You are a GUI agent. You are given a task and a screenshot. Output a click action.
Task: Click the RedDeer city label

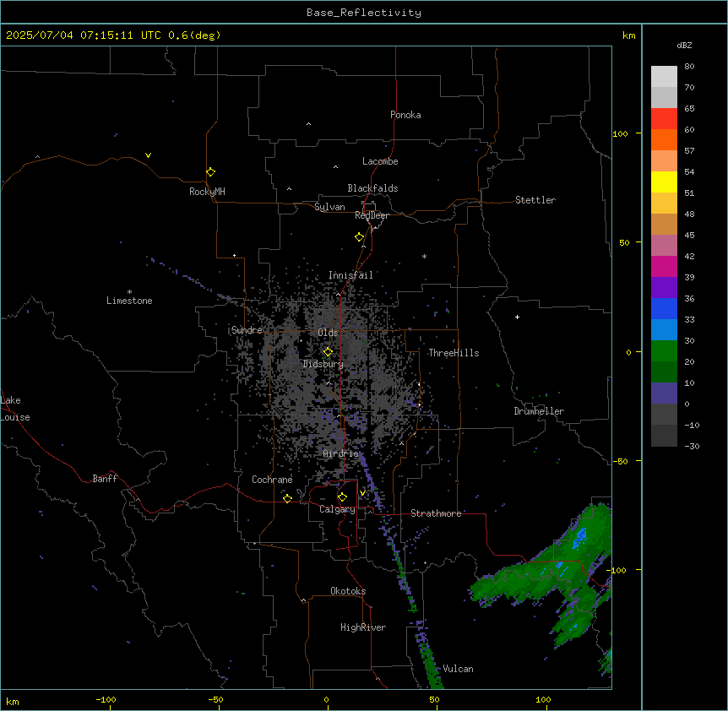(x=372, y=215)
